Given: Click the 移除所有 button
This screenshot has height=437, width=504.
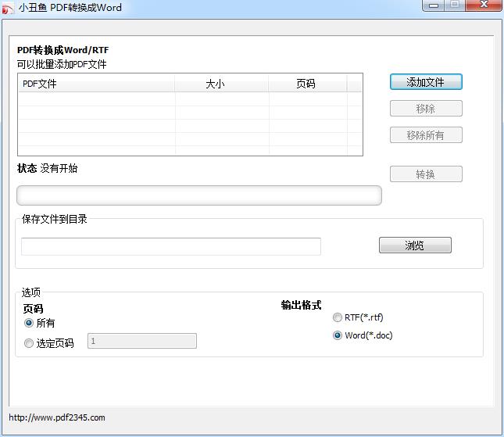Looking at the screenshot, I should click(x=426, y=135).
